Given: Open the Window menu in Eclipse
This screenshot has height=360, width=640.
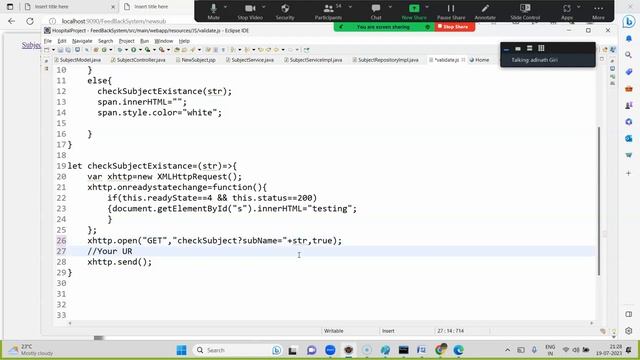Looking at the screenshot, I should [164, 41].
